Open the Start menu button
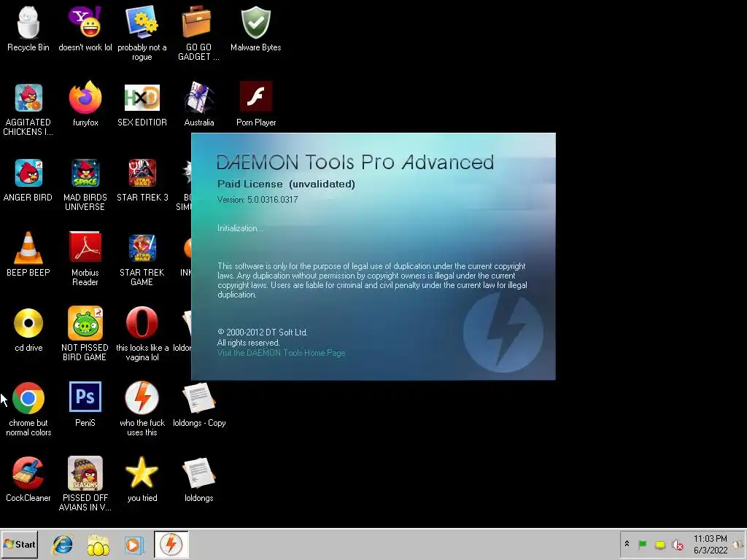This screenshot has height=560, width=747. [x=20, y=544]
